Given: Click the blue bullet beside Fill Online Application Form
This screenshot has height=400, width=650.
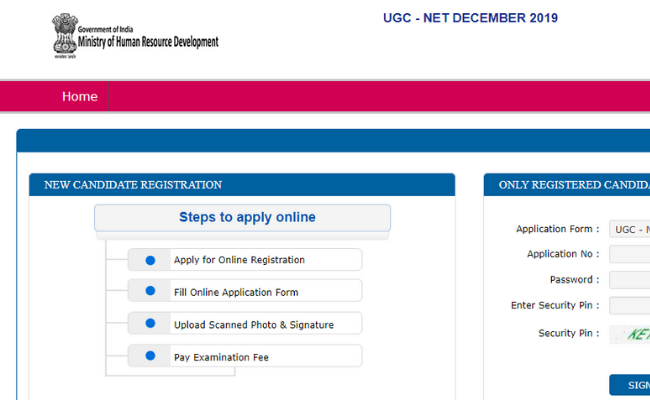Looking at the screenshot, I should point(150,292).
